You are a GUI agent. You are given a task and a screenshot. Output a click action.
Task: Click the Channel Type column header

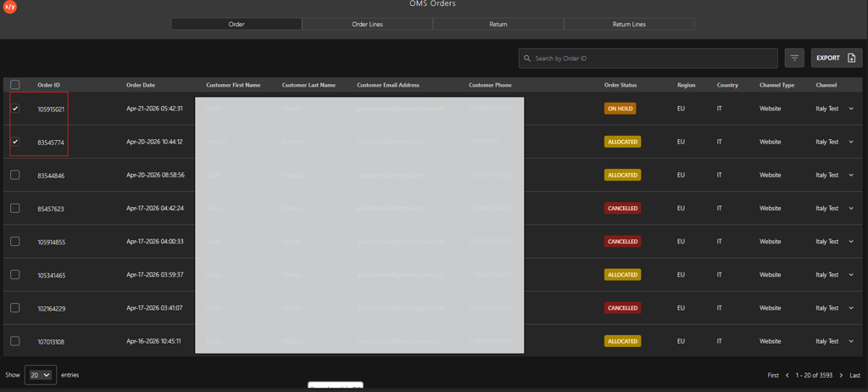(x=776, y=85)
